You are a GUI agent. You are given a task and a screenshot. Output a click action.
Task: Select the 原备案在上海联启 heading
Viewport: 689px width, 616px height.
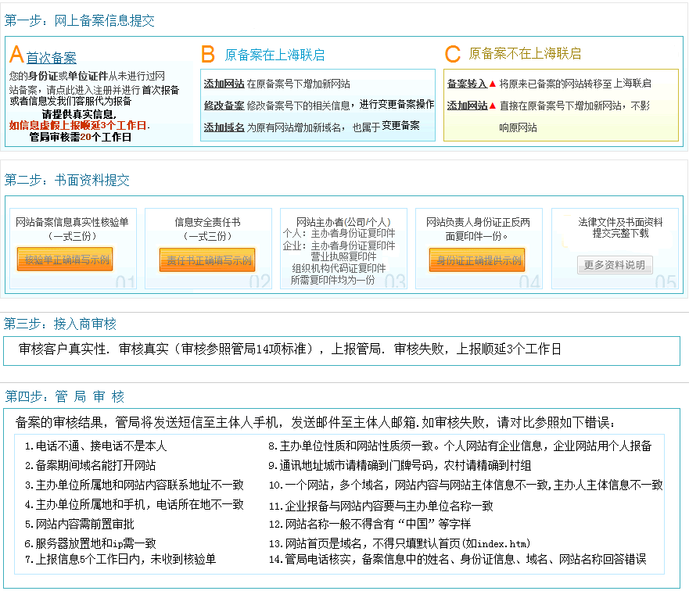coord(275,55)
